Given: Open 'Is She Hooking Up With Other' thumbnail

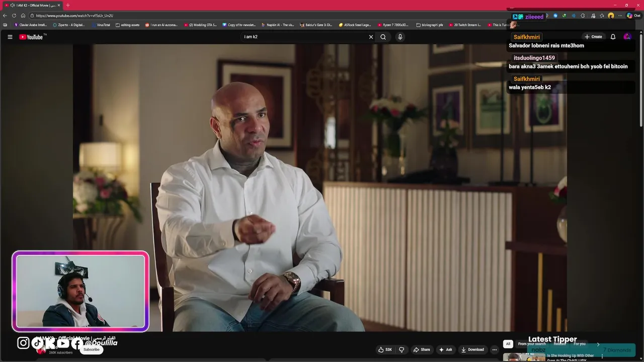Looking at the screenshot, I should 524,357.
